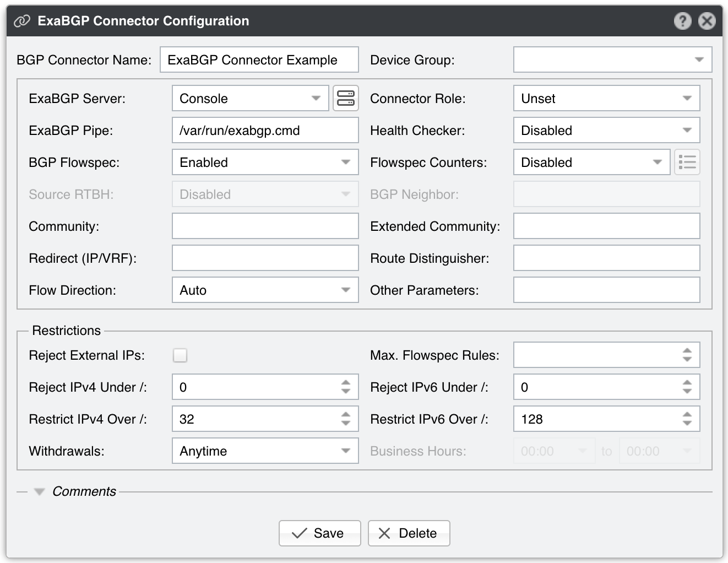Edit the BGP Connector Name field
This screenshot has width=728, height=563.
point(259,59)
